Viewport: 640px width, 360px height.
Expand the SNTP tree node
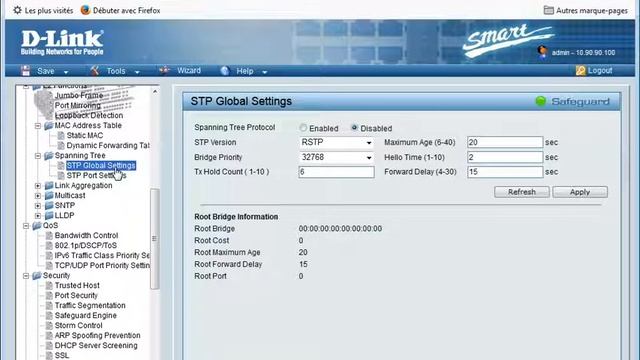(38, 206)
